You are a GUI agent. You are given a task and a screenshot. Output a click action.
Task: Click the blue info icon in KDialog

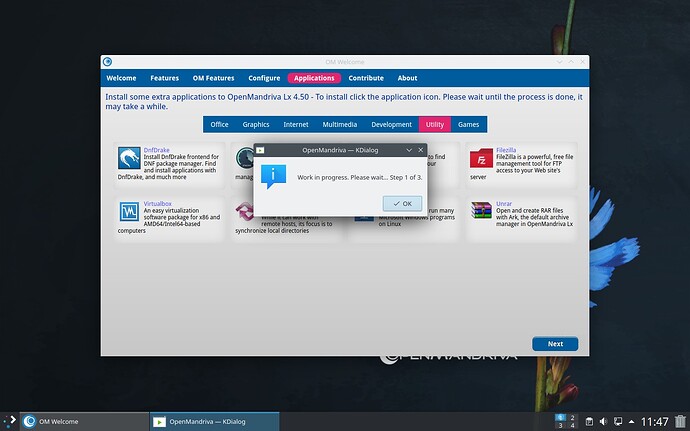point(273,176)
